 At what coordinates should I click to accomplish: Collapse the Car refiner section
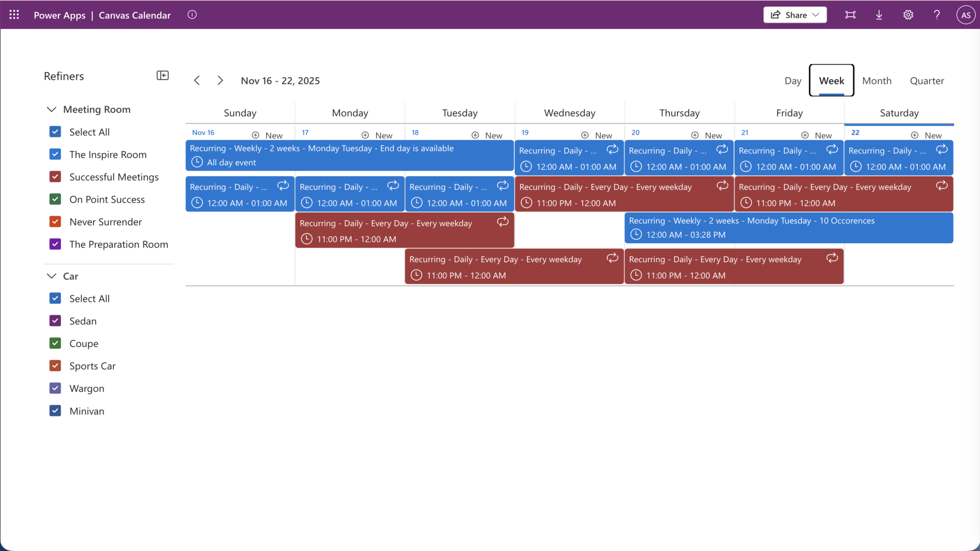pos(52,276)
